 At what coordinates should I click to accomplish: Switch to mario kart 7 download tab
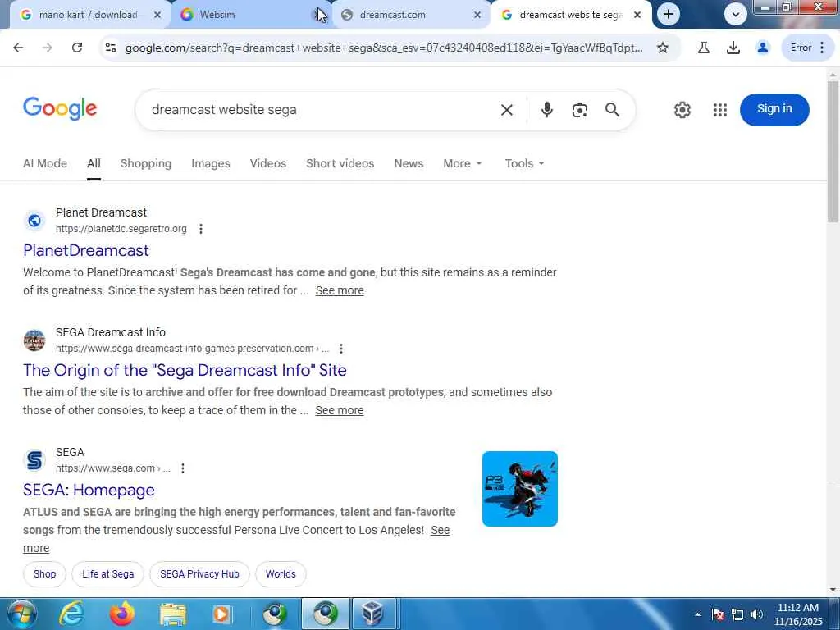tap(89, 15)
